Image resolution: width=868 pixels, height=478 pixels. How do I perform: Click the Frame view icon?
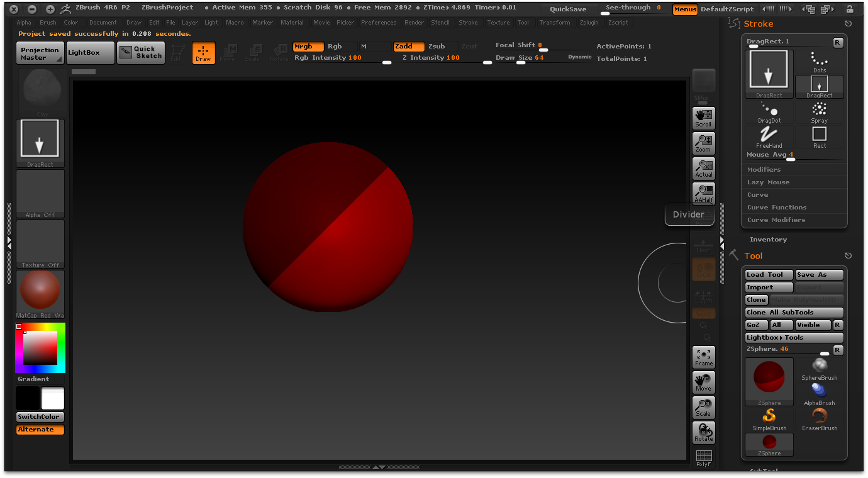tap(703, 357)
